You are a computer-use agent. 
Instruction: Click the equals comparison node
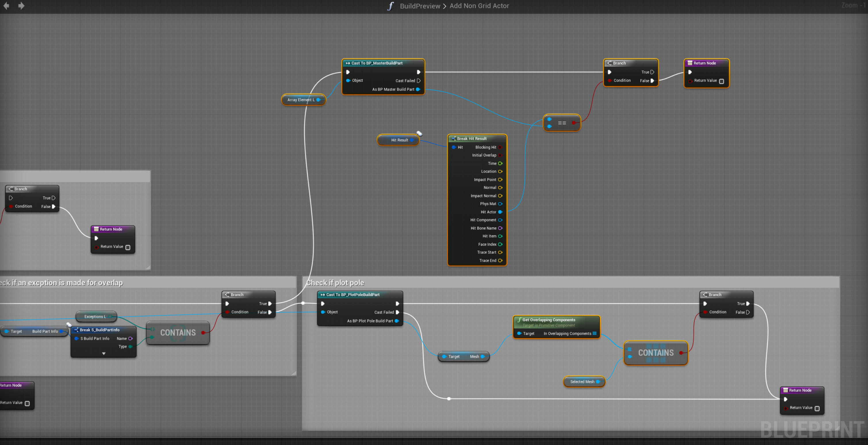[x=562, y=123]
